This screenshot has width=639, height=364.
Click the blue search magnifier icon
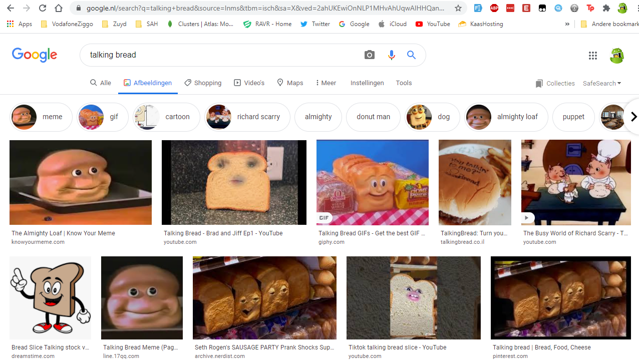411,55
